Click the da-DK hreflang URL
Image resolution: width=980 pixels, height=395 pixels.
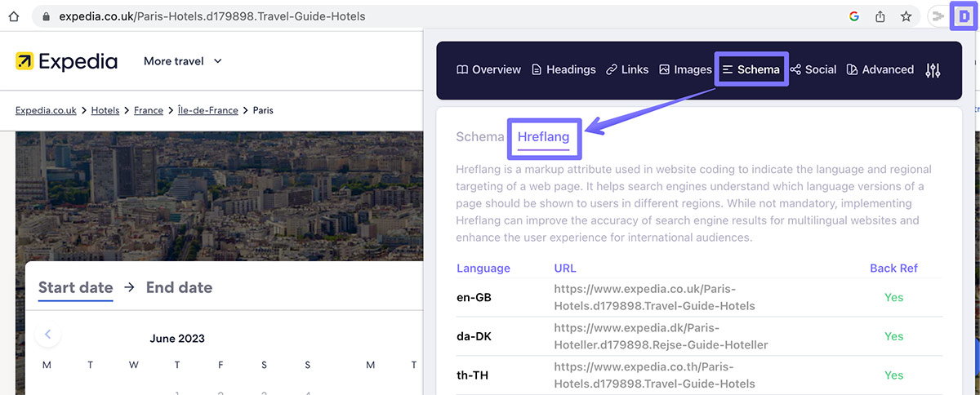tap(661, 336)
